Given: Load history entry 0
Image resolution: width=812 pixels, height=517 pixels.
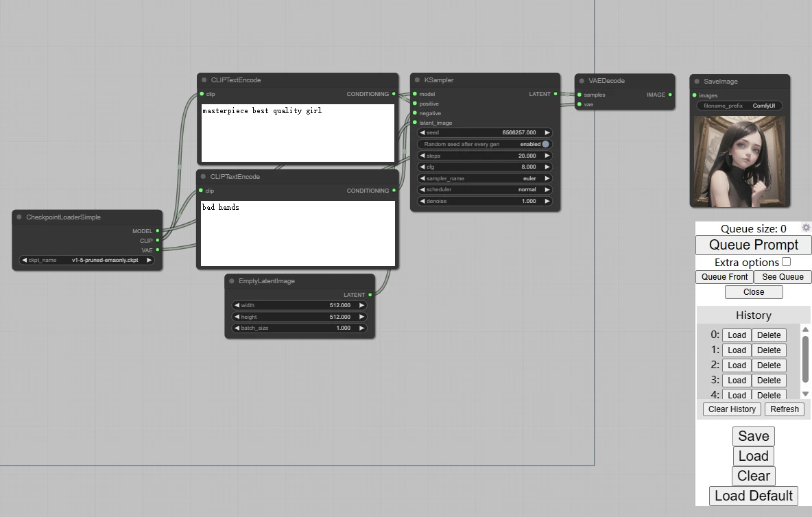Looking at the screenshot, I should click(737, 335).
